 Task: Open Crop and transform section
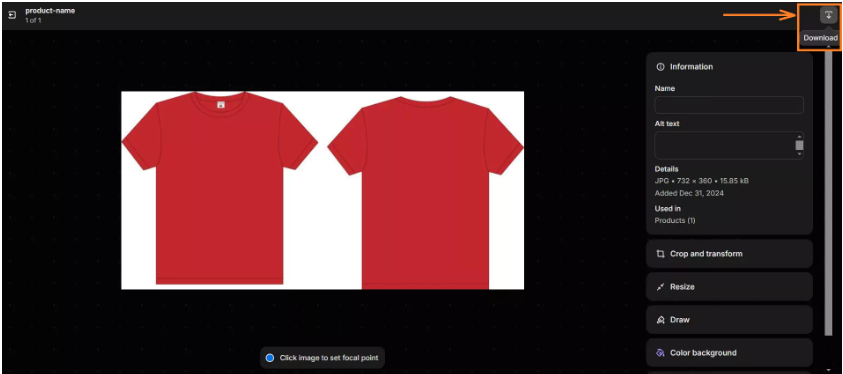tap(729, 254)
